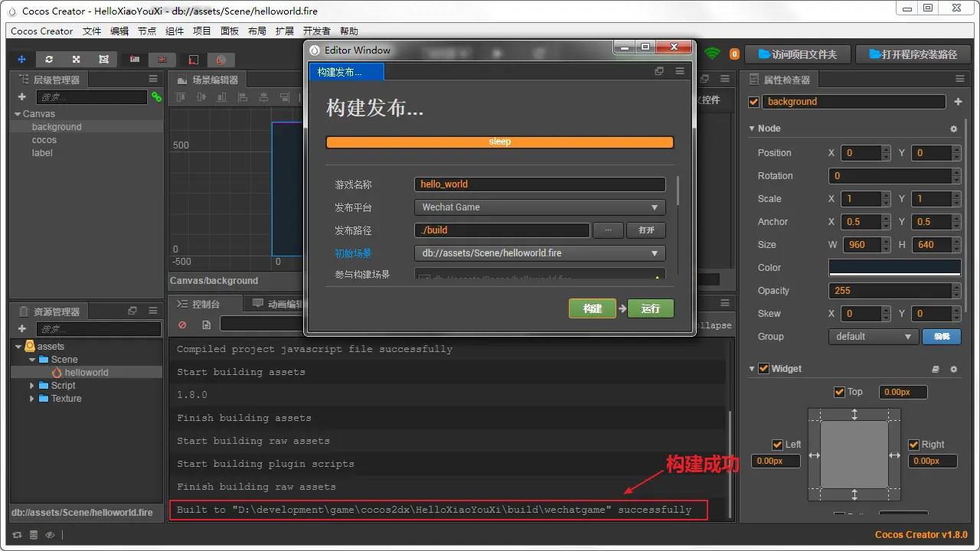Viewport: 980px width, 551px height.
Task: Clear the console with the red icon
Action: 182,324
